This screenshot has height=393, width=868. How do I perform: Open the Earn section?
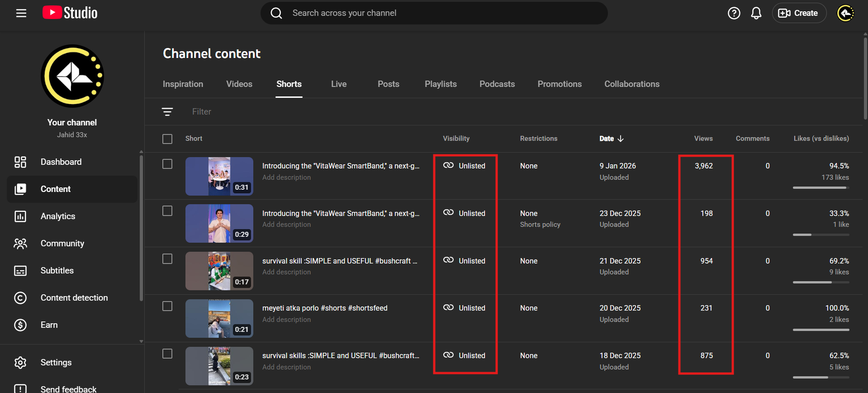(x=49, y=325)
